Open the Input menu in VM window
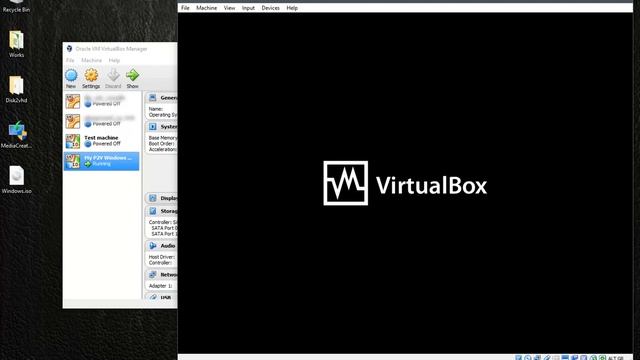The width and height of the screenshot is (640, 360). tap(248, 8)
